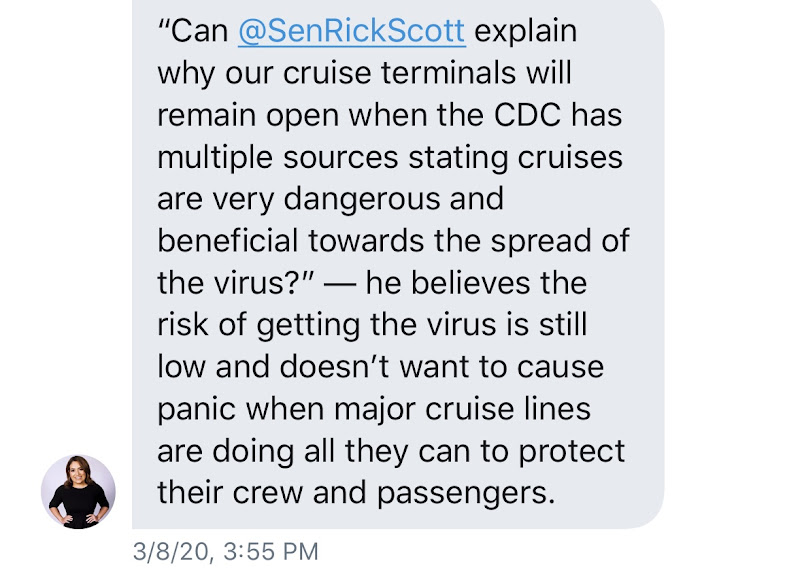800x570 pixels.
Task: Click the phrase "multiple sources"
Action: pyautogui.click(x=278, y=158)
